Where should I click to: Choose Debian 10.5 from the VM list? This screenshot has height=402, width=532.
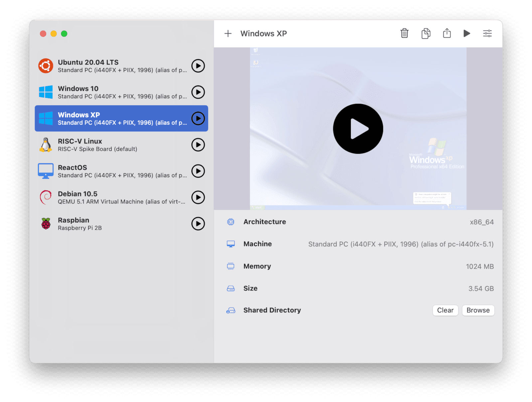113,197
